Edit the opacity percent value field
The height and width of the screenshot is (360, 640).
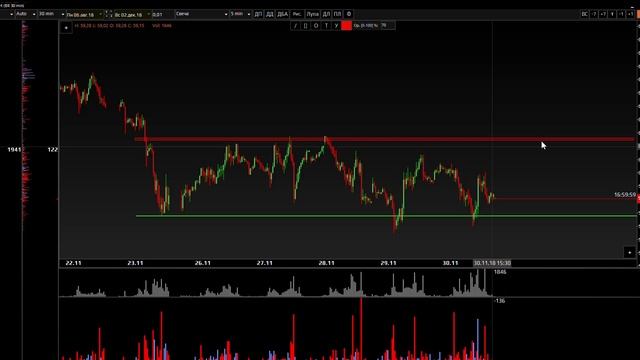[x=387, y=25]
